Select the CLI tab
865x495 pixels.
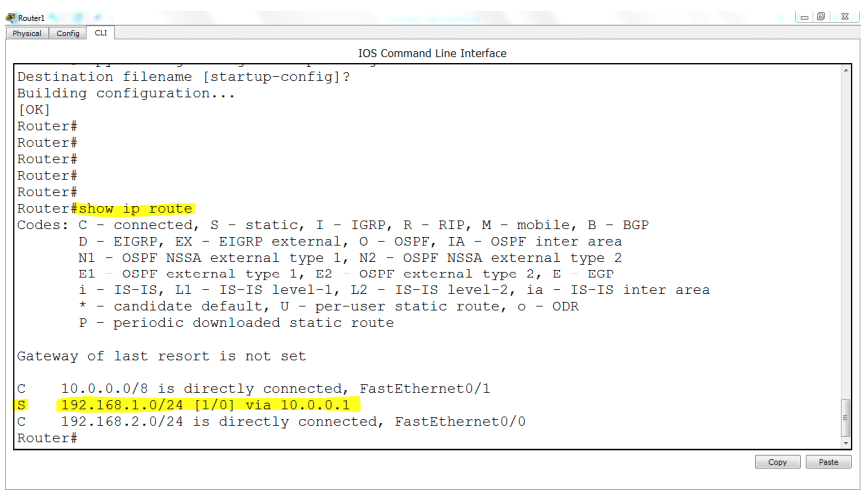[100, 33]
